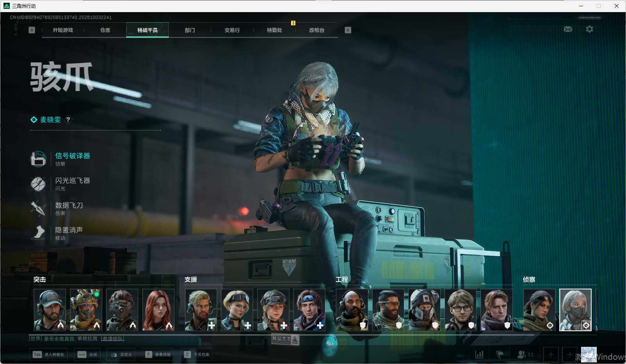Open the 交易行 tab
Image resolution: width=626 pixels, height=364 pixels.
tap(232, 30)
